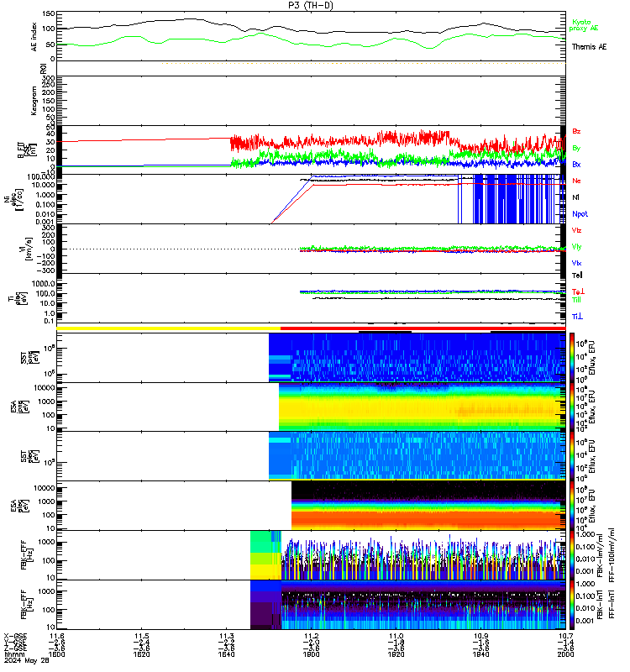This screenshot has width=630, height=672.
Task: Click the plot title P3 (TH-D)
Action: click(311, 5)
